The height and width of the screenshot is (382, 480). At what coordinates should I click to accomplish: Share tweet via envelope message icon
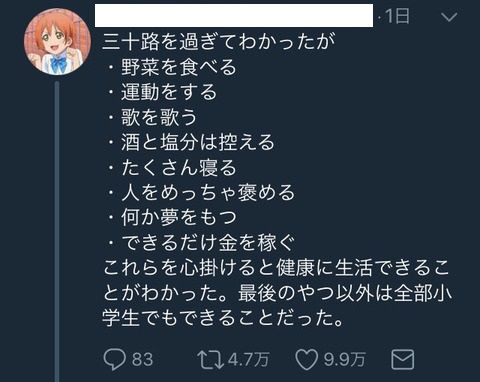402,360
